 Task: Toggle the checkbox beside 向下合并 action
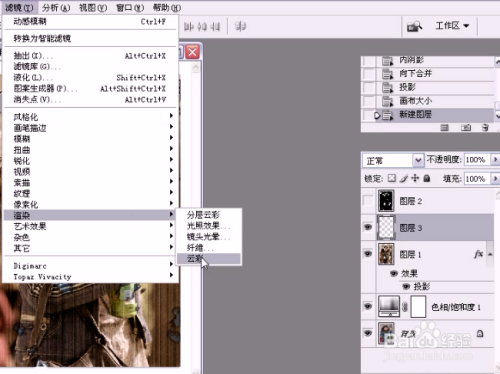pyautogui.click(x=369, y=74)
